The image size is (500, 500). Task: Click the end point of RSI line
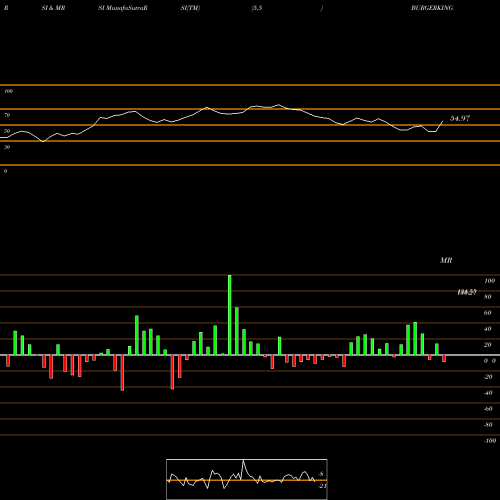tap(443, 121)
